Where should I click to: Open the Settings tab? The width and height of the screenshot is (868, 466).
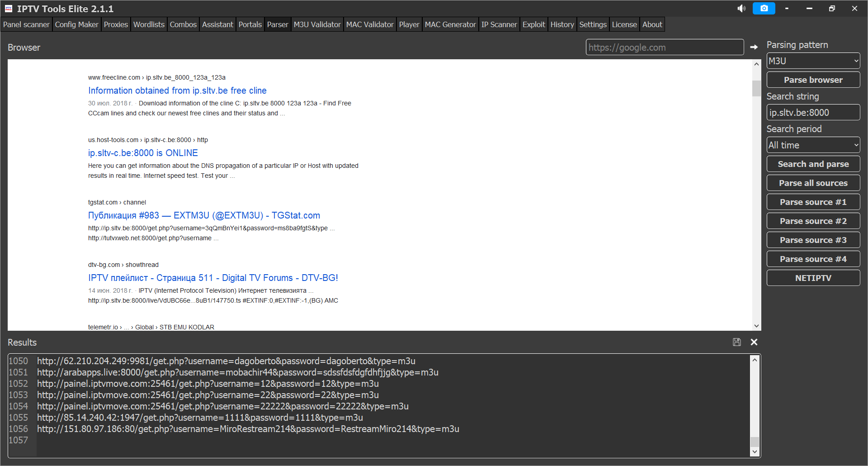point(593,24)
